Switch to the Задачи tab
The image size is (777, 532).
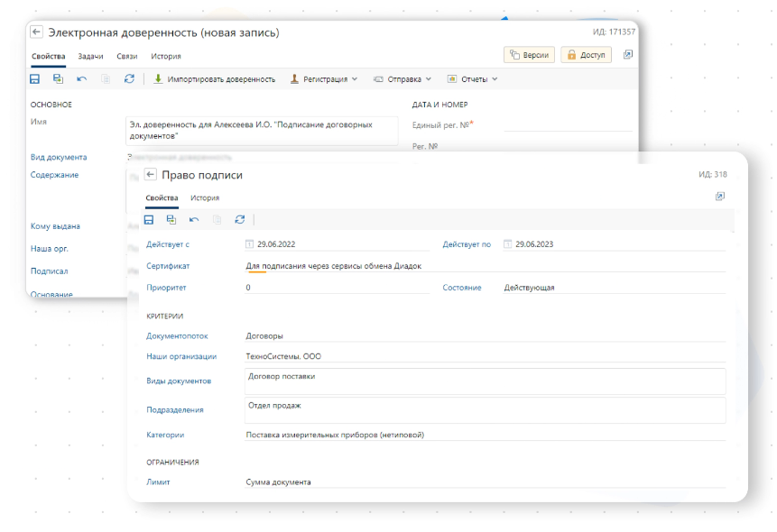[90, 56]
